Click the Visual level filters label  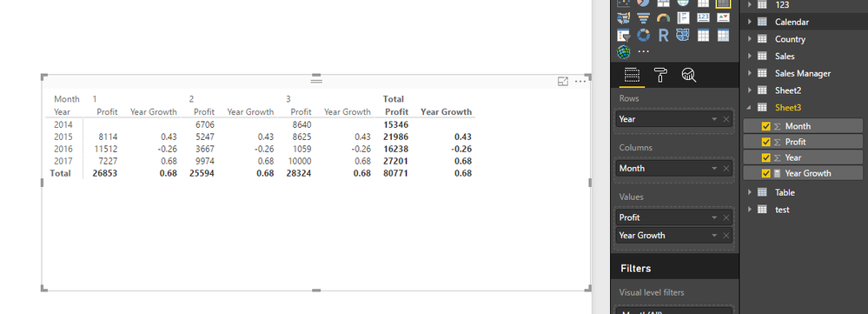pyautogui.click(x=653, y=292)
